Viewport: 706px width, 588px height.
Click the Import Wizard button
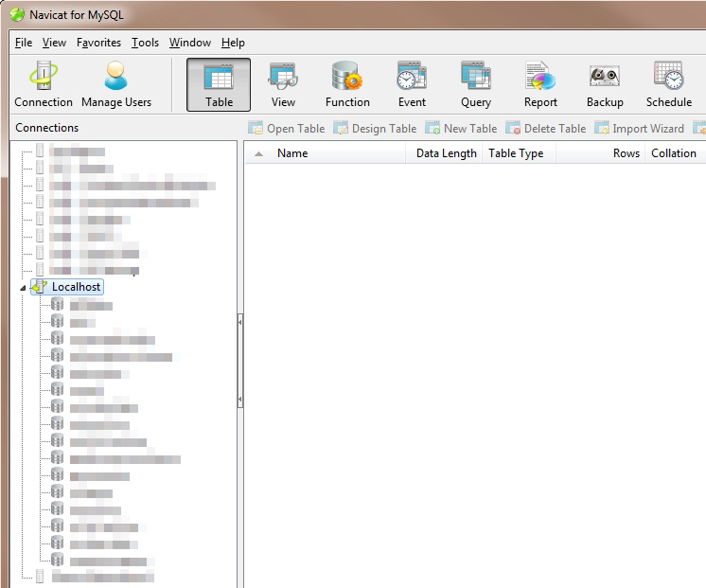point(639,129)
